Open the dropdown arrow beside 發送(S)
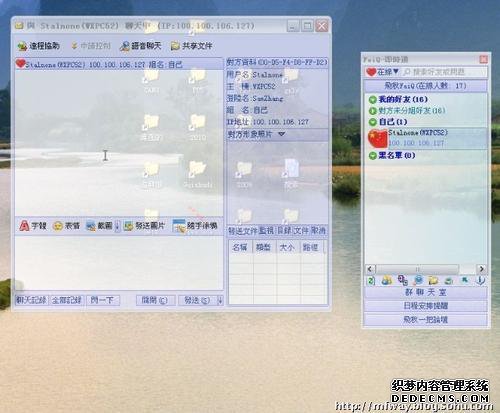The image size is (500, 413). click(220, 300)
